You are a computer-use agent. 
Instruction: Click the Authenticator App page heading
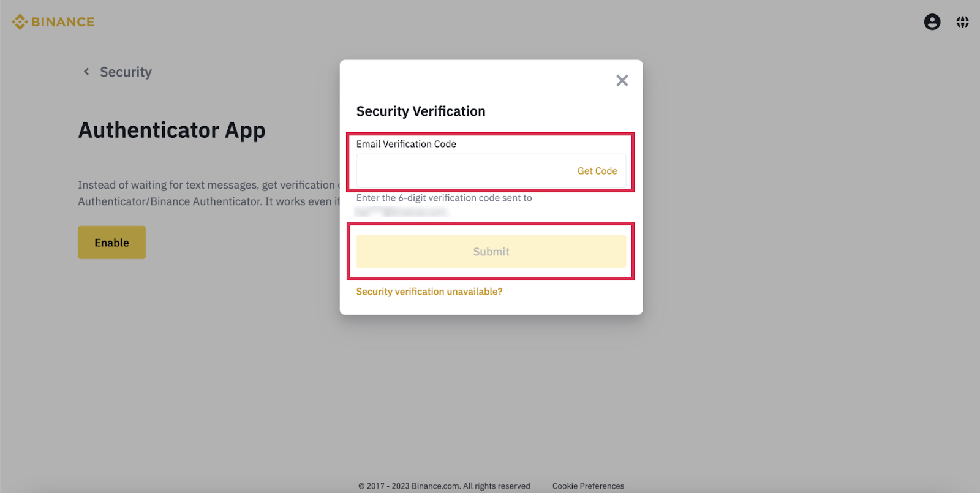[171, 130]
